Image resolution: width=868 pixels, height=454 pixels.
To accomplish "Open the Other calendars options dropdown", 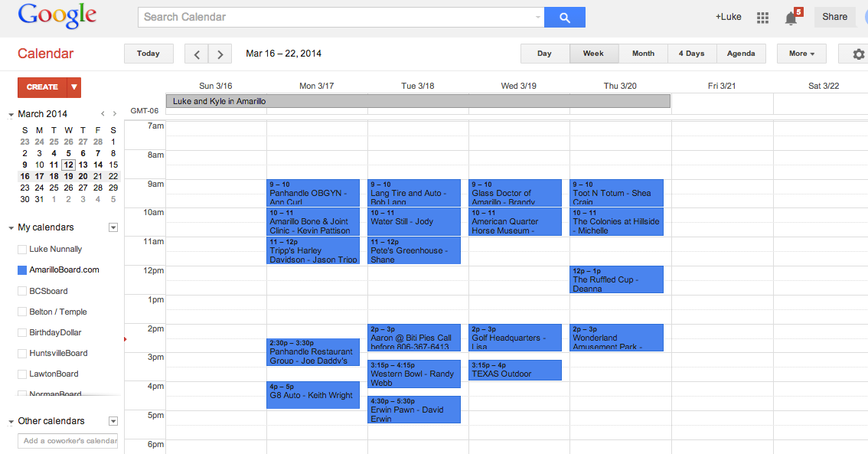I will pos(113,421).
